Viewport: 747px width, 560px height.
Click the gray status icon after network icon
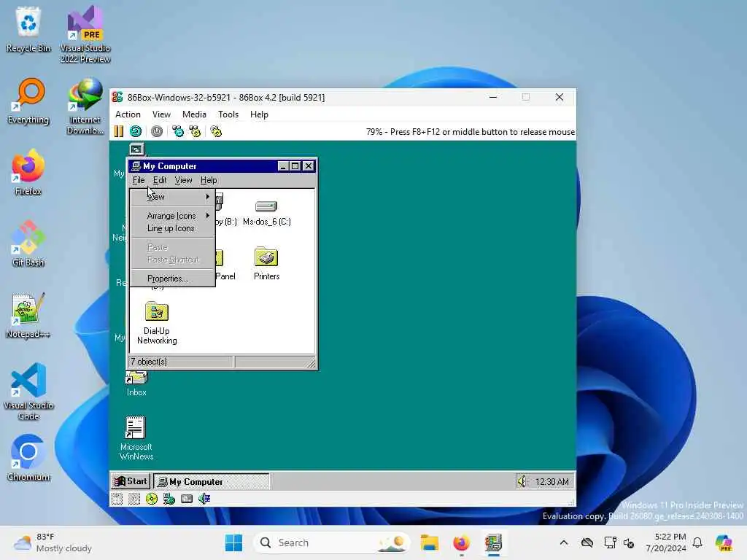coord(187,499)
